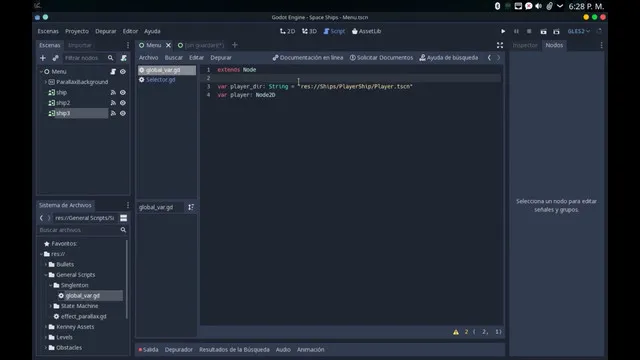Open the Depurar menu in top bar
This screenshot has height=360, width=640.
[x=106, y=31]
